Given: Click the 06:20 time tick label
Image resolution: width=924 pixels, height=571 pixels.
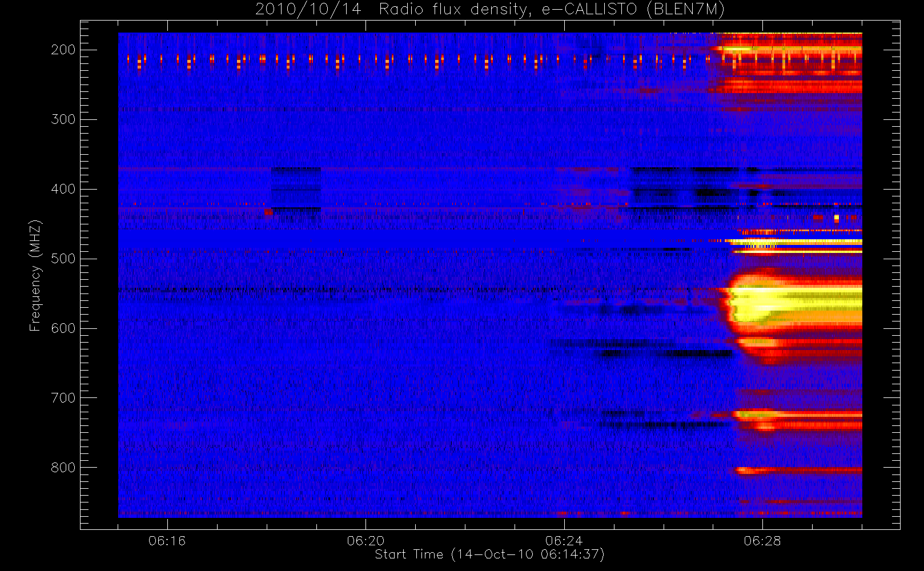Looking at the screenshot, I should pyautogui.click(x=365, y=541).
